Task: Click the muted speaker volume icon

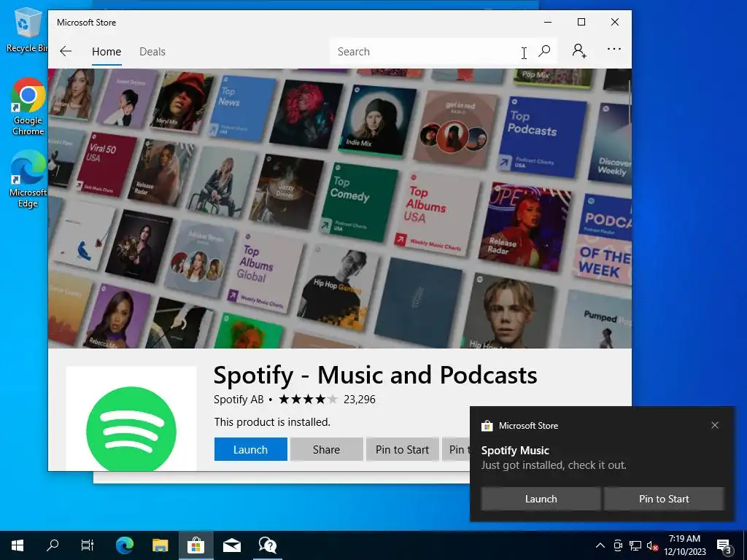Action: point(652,545)
